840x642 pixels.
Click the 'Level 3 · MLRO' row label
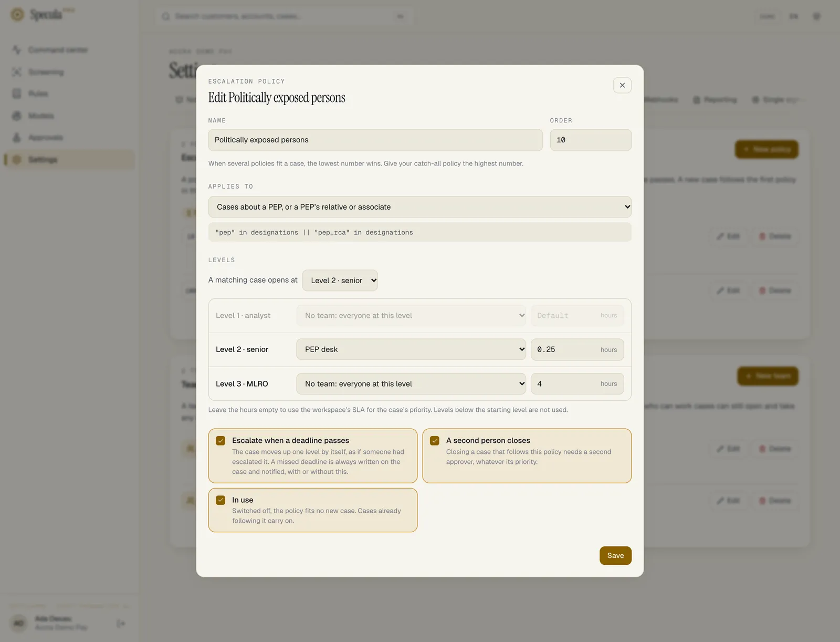click(242, 384)
